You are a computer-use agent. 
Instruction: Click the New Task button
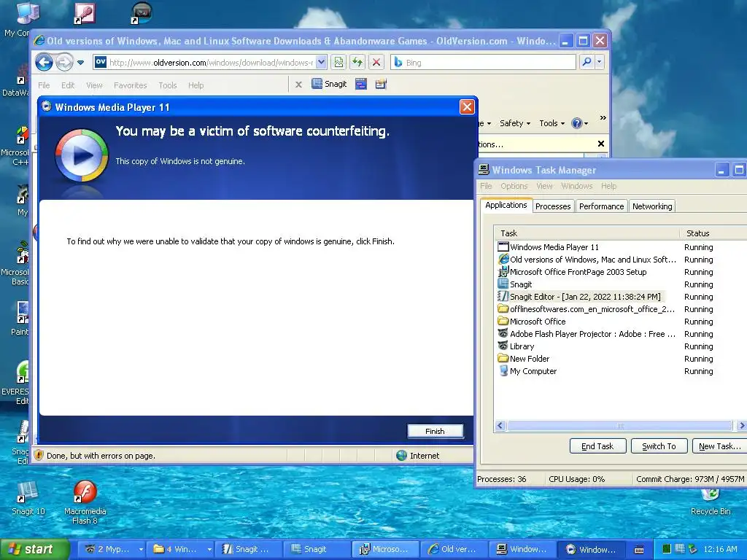pyautogui.click(x=719, y=446)
